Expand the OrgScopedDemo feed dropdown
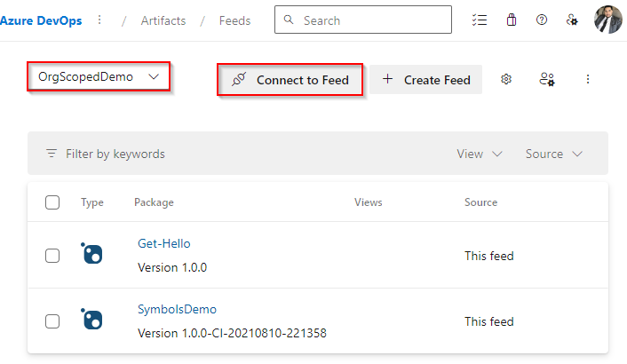Image resolution: width=627 pixels, height=364 pixels. pos(99,77)
